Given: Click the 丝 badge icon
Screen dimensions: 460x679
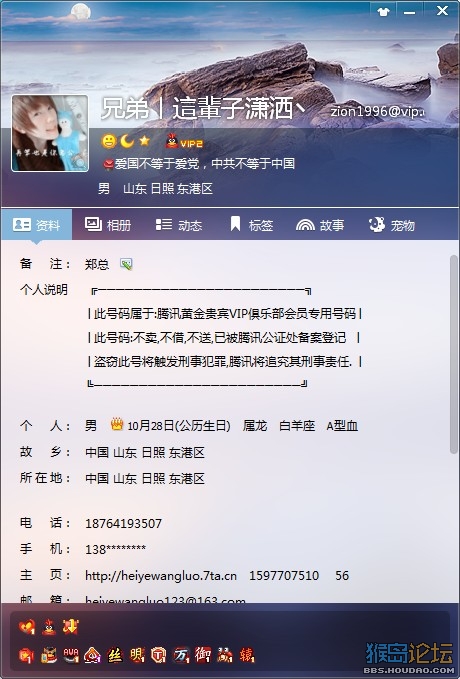Looking at the screenshot, I should tap(114, 655).
